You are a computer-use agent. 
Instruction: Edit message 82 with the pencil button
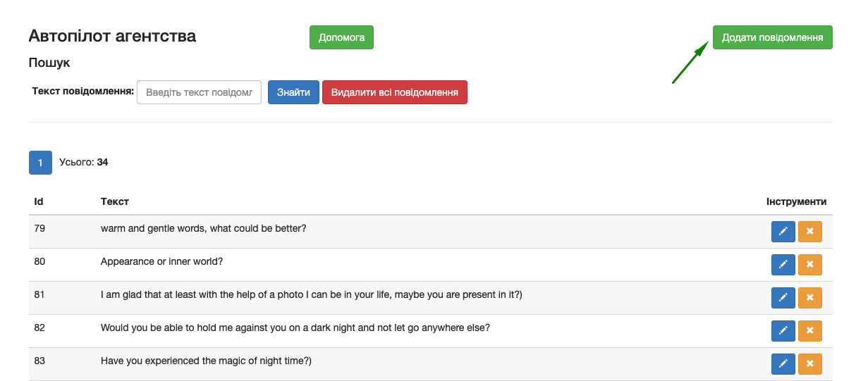tap(783, 331)
